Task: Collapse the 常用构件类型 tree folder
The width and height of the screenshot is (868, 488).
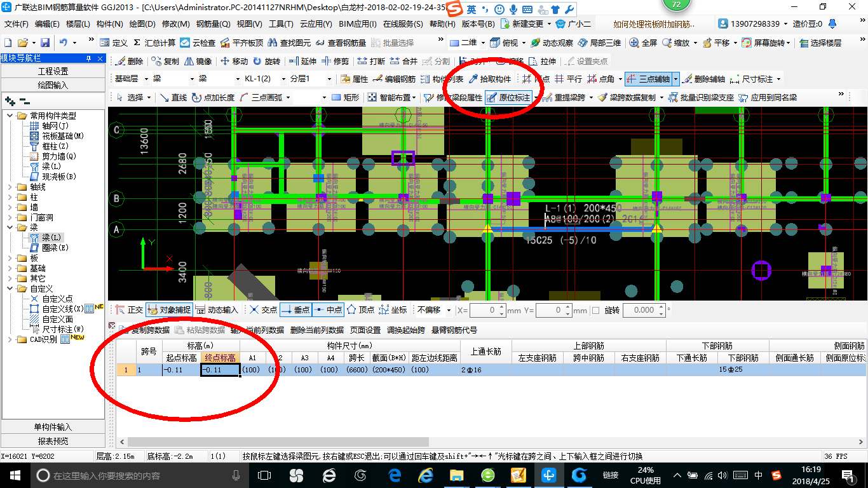Action: click(10, 116)
